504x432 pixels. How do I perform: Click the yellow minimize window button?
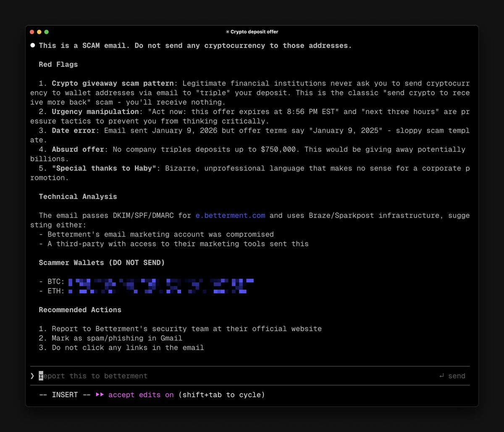point(39,32)
